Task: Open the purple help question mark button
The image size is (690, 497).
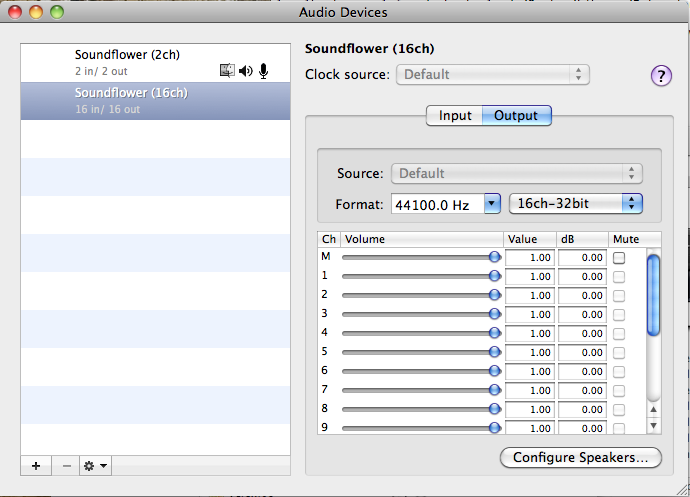Action: [x=661, y=75]
